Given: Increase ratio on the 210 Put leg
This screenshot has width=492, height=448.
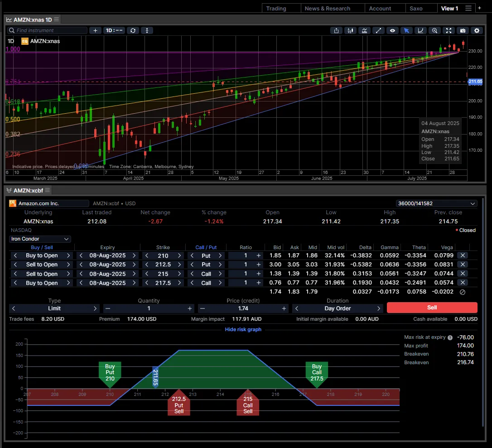Looking at the screenshot, I should [x=259, y=255].
